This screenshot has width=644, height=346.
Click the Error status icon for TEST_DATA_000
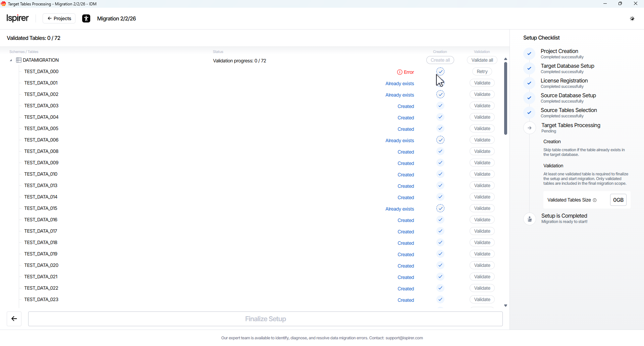399,72
